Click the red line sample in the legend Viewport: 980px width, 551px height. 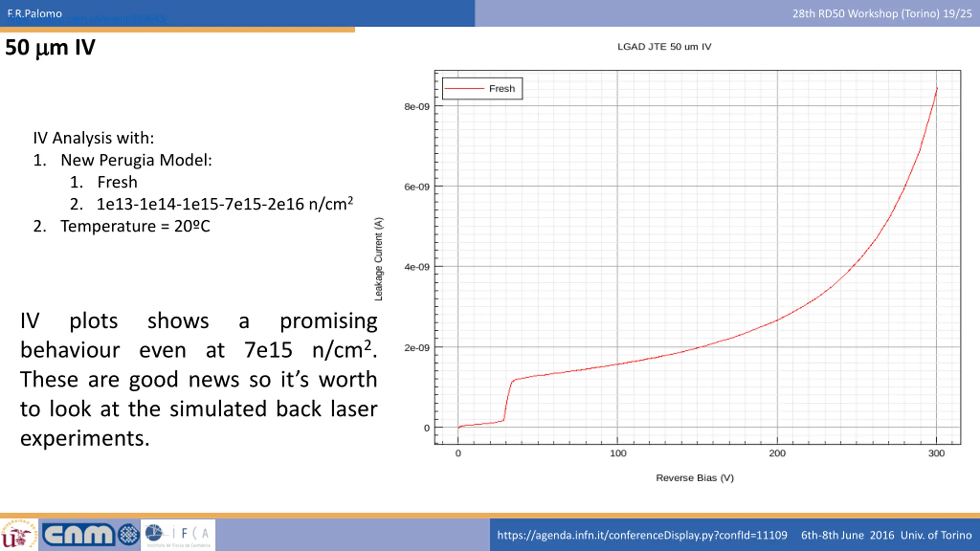coord(464,88)
